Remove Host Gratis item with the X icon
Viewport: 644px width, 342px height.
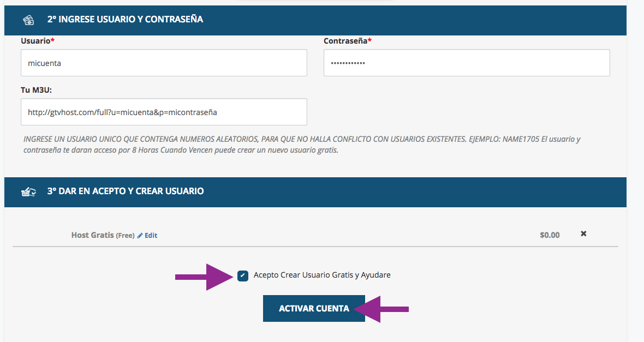583,233
